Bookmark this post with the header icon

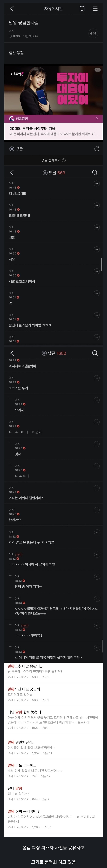82,9
